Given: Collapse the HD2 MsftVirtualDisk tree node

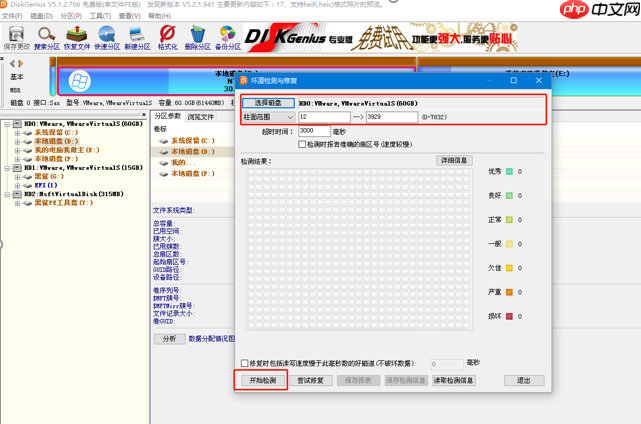Looking at the screenshot, I should (x=7, y=194).
